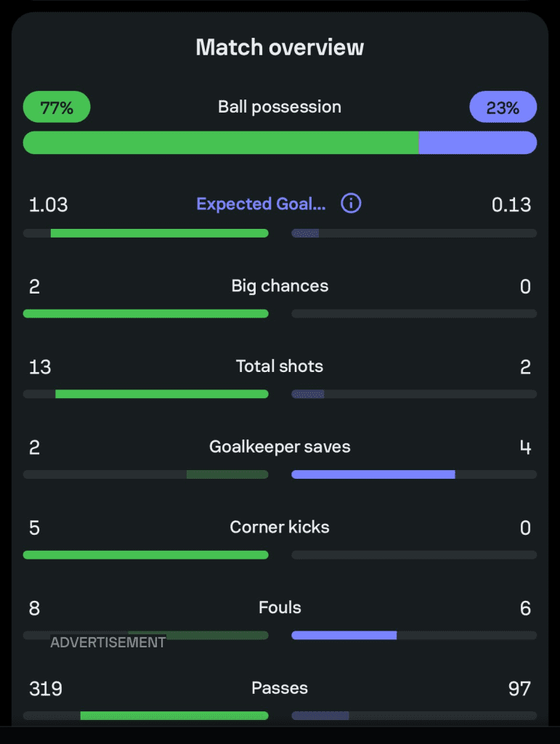Select the Big chances stat label
This screenshot has width=560, height=744.
coord(280,286)
